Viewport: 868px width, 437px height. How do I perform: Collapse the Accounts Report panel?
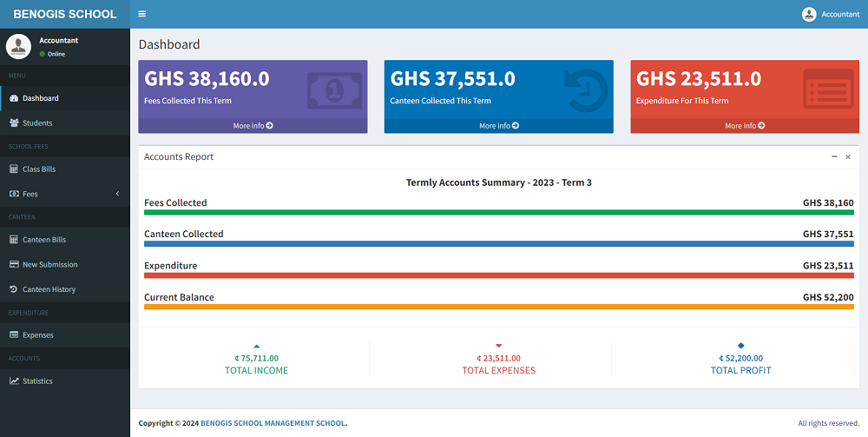(834, 156)
